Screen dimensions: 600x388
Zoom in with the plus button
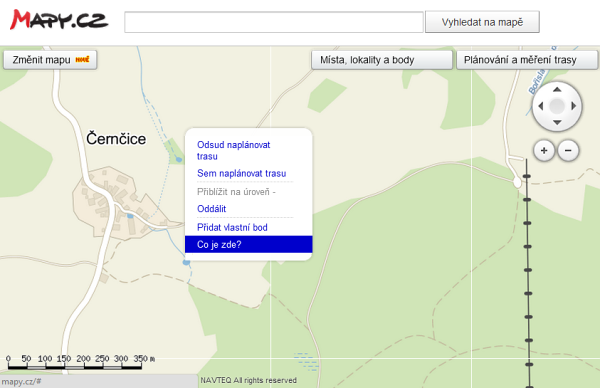[544, 150]
